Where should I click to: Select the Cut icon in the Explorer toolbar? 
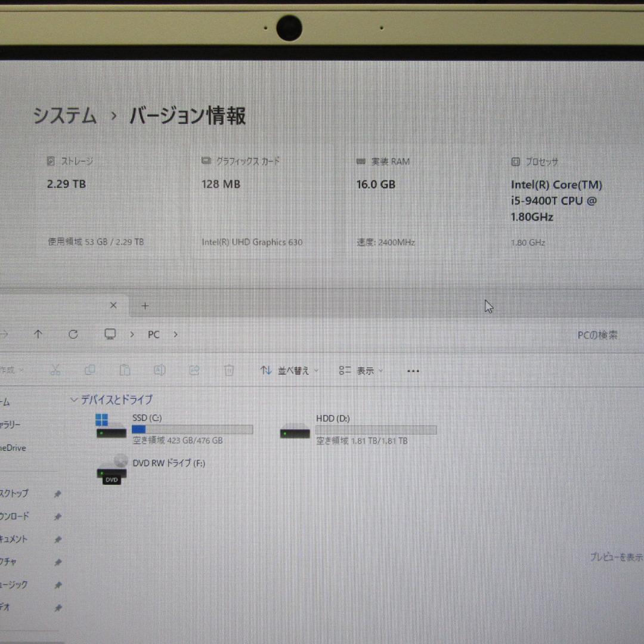[56, 370]
